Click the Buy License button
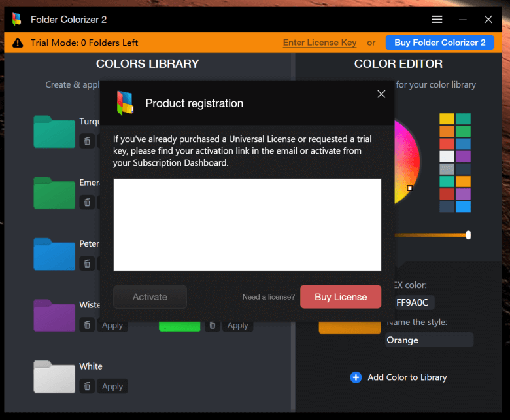 point(341,297)
